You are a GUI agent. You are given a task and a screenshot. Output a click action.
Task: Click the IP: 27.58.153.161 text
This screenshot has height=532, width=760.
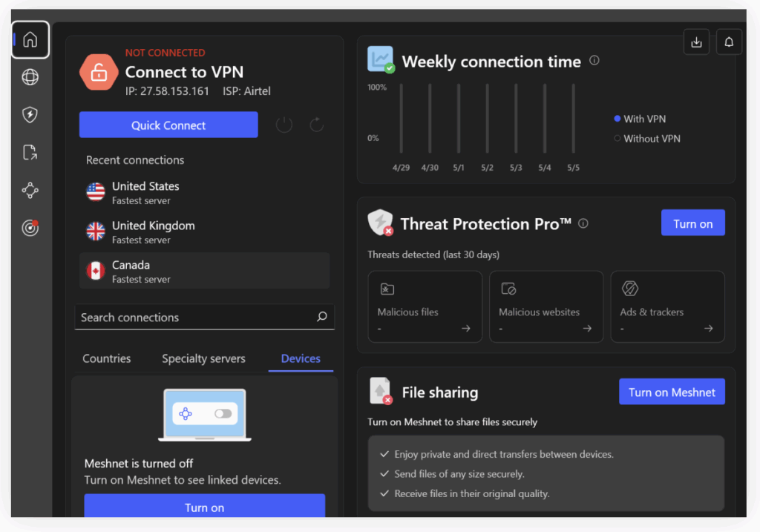(x=167, y=91)
